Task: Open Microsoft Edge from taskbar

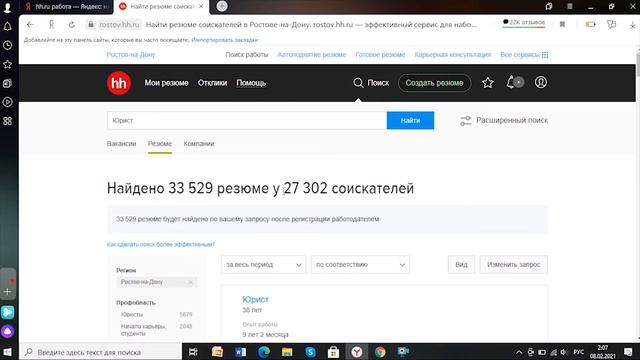Action: point(264,352)
